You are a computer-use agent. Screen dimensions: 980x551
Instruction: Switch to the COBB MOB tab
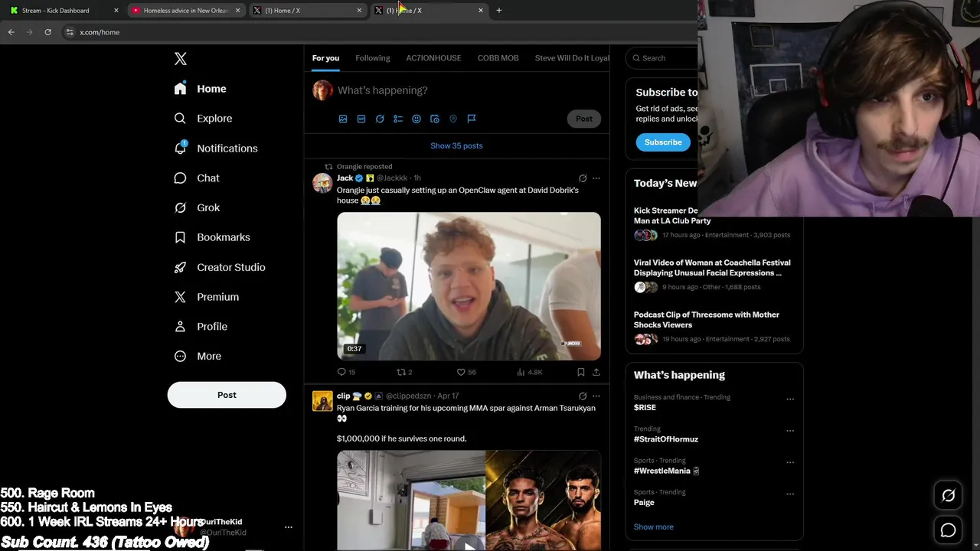[x=498, y=58]
